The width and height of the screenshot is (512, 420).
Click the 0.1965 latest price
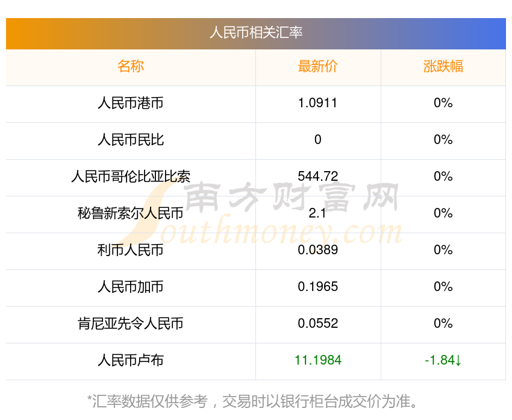pos(317,287)
